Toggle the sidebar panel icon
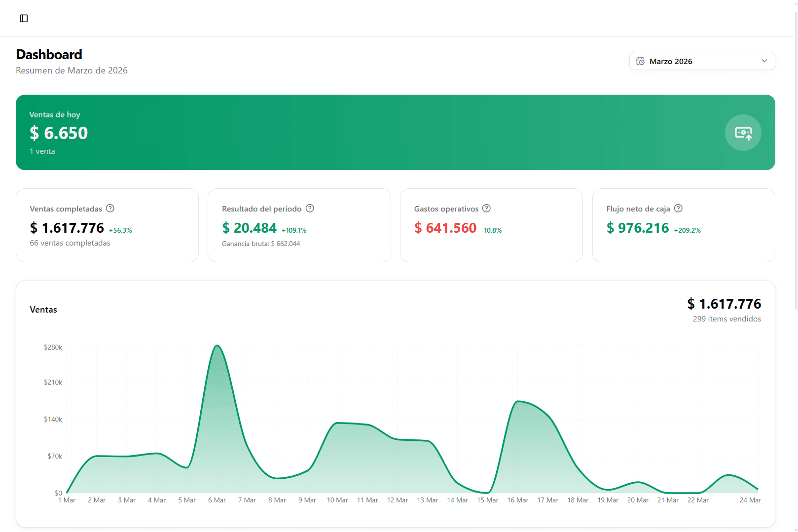The width and height of the screenshot is (798, 532). pyautogui.click(x=23, y=18)
